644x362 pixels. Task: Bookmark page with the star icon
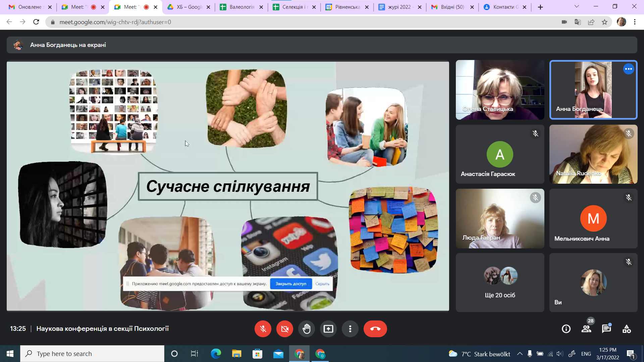[604, 22]
